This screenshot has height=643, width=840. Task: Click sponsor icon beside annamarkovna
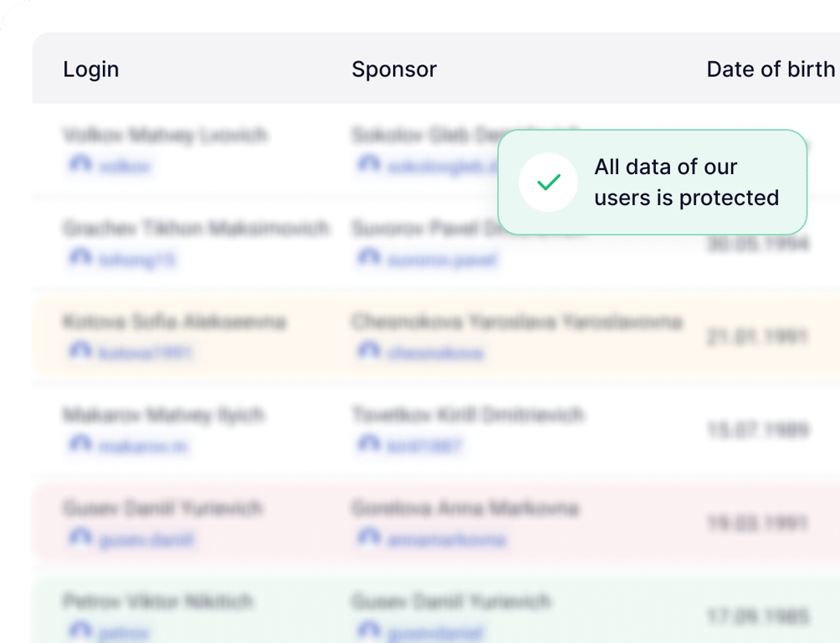click(369, 538)
